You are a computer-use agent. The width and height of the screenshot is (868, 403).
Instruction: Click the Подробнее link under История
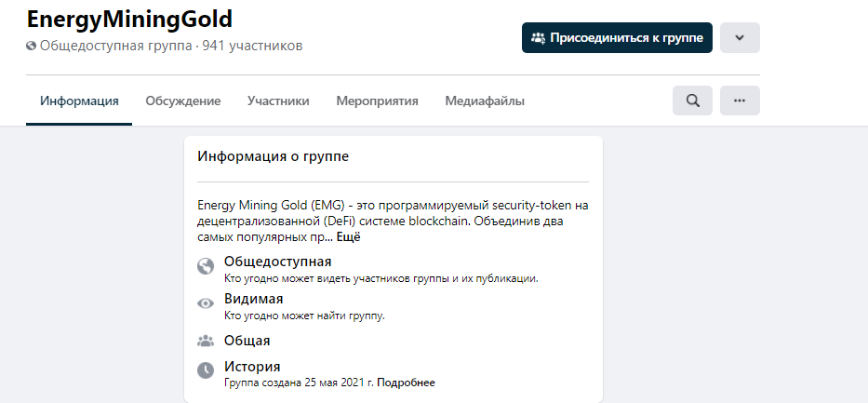click(406, 383)
